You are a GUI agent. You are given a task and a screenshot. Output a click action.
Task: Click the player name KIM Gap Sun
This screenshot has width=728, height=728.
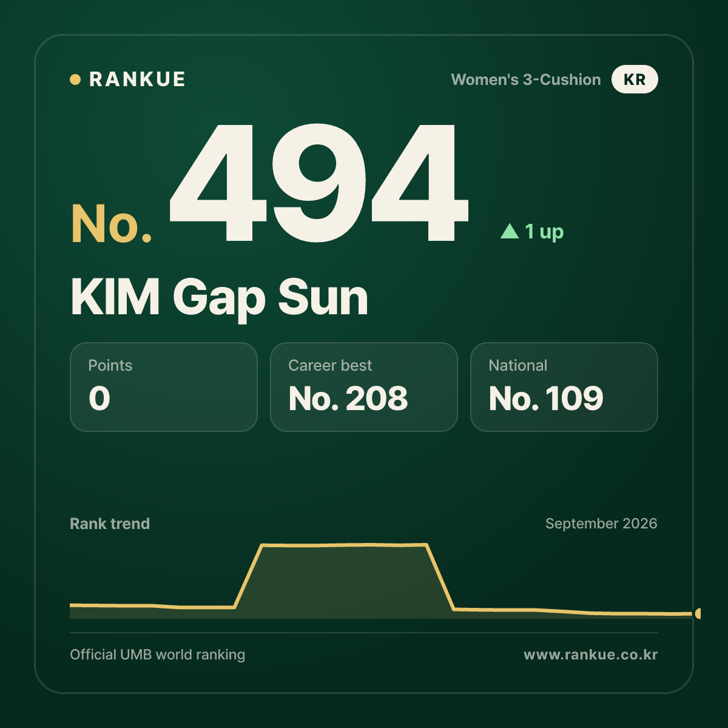(220, 298)
